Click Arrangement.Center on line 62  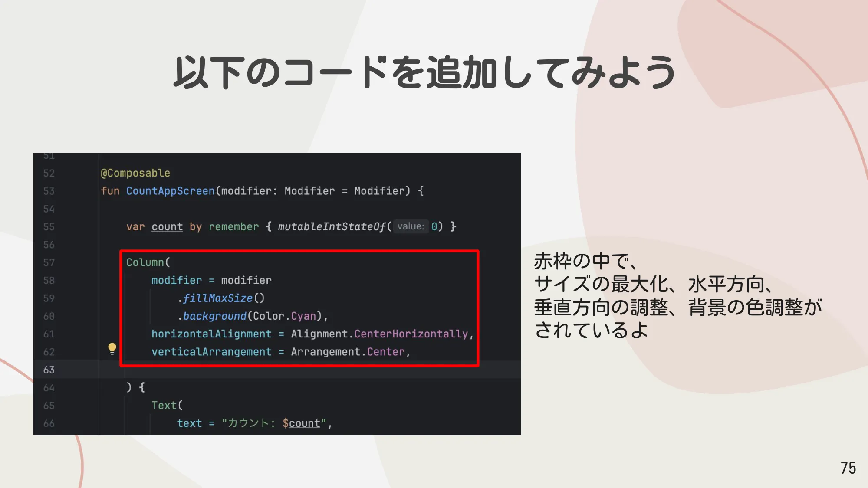(x=347, y=351)
